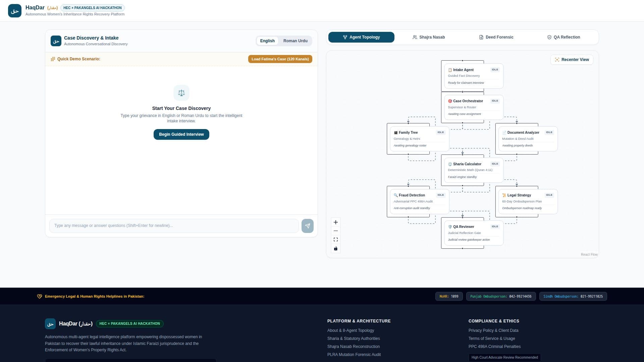Click the React Flow attribution link
Image resolution: width=644 pixels, height=362 pixels.
coord(589,255)
